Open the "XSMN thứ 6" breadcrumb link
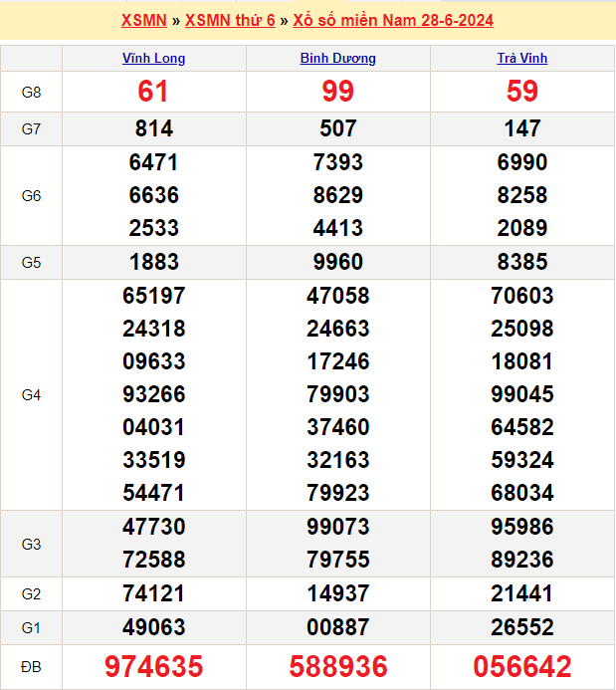The height and width of the screenshot is (690, 616). 230,20
